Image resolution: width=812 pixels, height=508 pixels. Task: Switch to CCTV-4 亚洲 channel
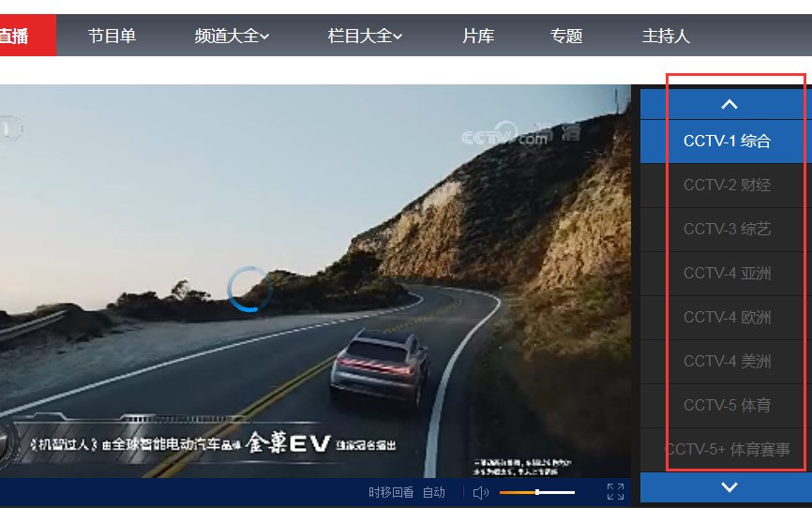click(x=727, y=274)
